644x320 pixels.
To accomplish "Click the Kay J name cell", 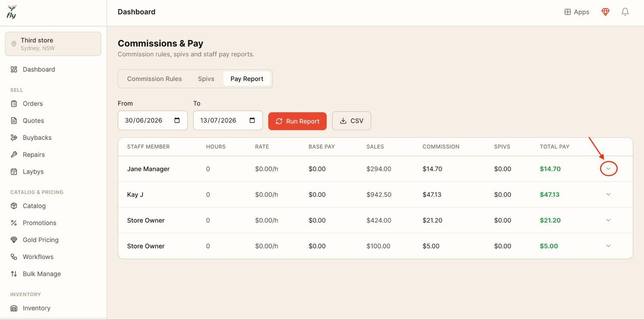I will pos(135,195).
